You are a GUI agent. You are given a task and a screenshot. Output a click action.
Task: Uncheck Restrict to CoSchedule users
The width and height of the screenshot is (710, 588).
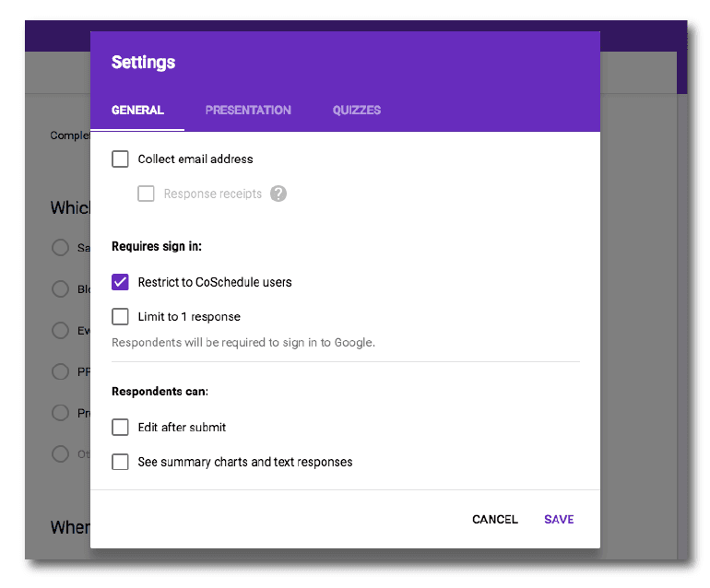[120, 282]
